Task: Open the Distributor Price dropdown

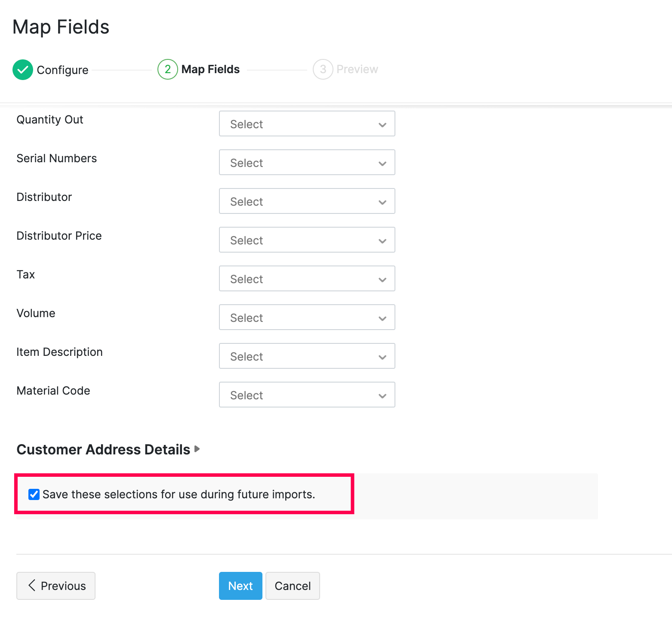Action: [307, 240]
